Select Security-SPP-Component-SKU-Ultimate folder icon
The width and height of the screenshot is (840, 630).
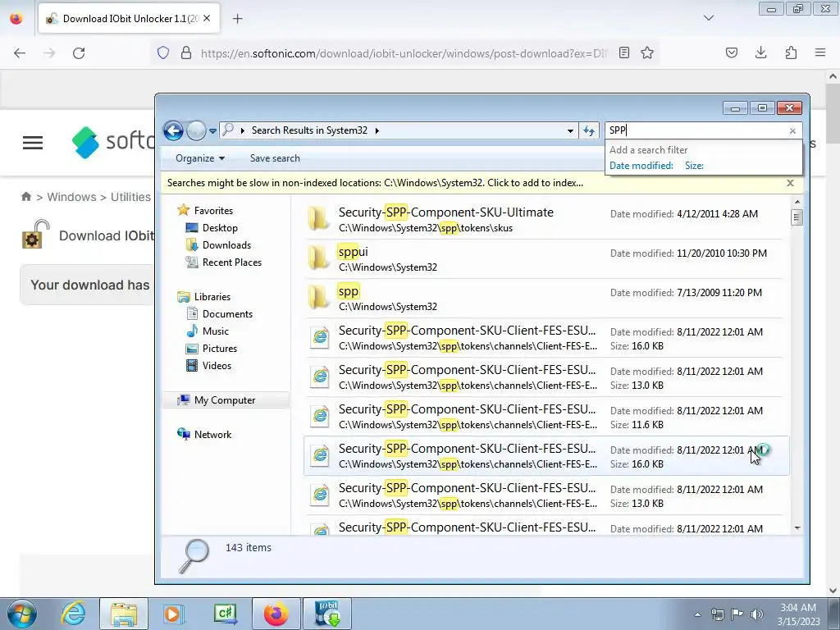click(319, 218)
